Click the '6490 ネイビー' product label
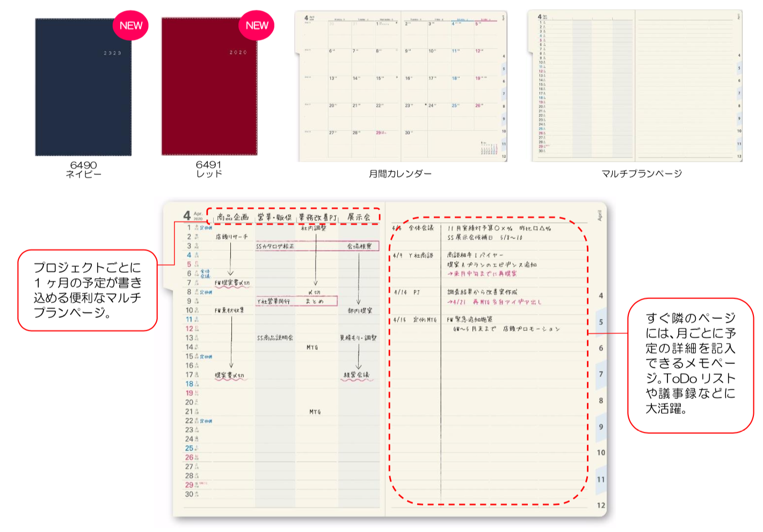Screen dimensions: 763x532 [x=83, y=169]
